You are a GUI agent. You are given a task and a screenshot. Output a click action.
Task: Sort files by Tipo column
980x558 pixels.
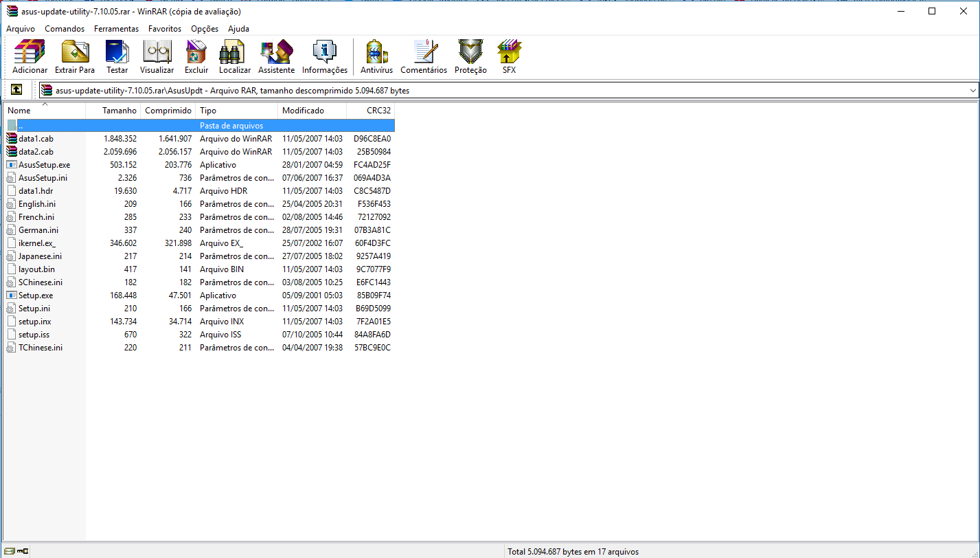point(237,111)
